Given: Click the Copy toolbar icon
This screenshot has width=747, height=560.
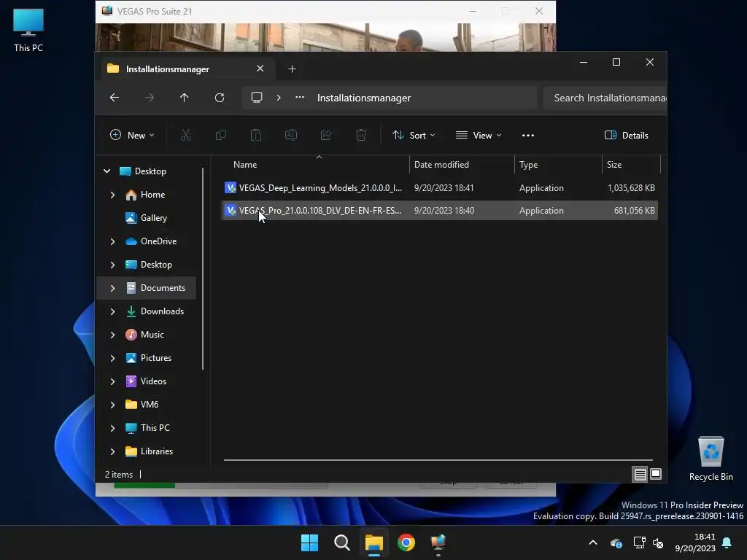Looking at the screenshot, I should 221,135.
